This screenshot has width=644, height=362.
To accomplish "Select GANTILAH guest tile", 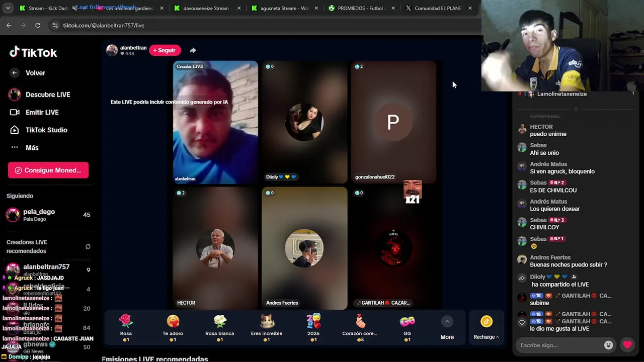I will 393,248.
